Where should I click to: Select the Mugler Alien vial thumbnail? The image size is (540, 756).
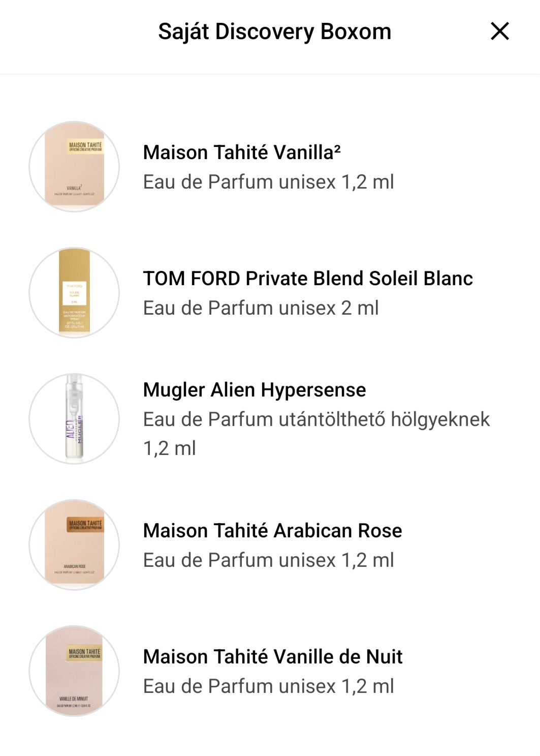[74, 418]
